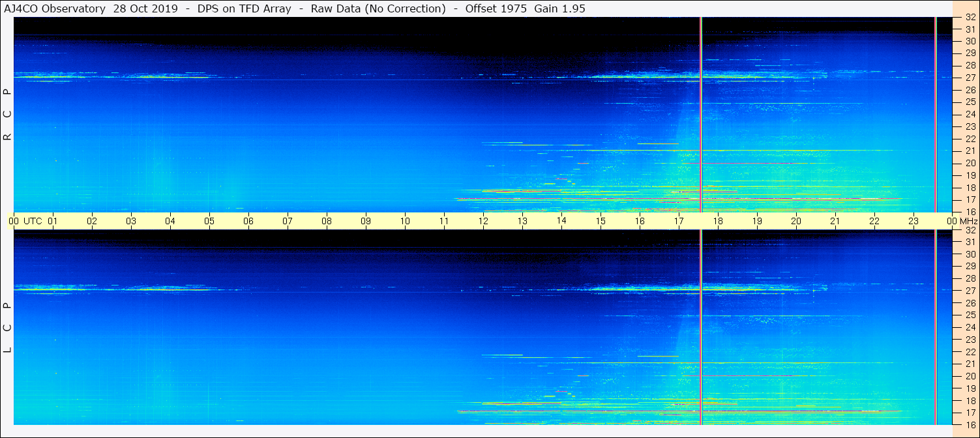Select the 'Gain 1.95' value in header

[559, 8]
